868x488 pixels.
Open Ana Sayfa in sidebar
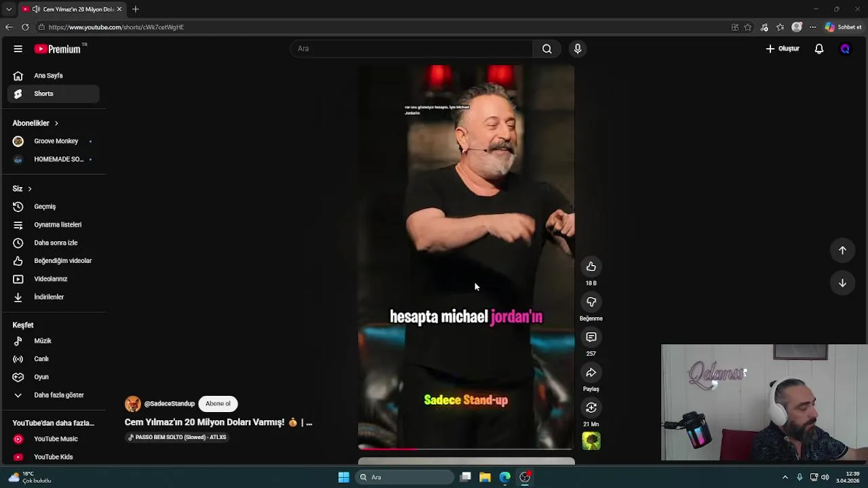(53, 76)
